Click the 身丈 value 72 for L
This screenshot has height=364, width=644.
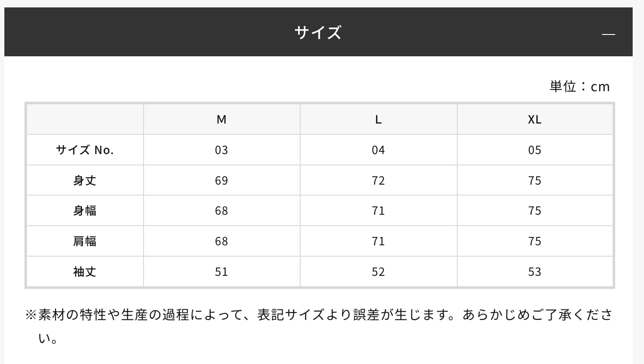[378, 181]
